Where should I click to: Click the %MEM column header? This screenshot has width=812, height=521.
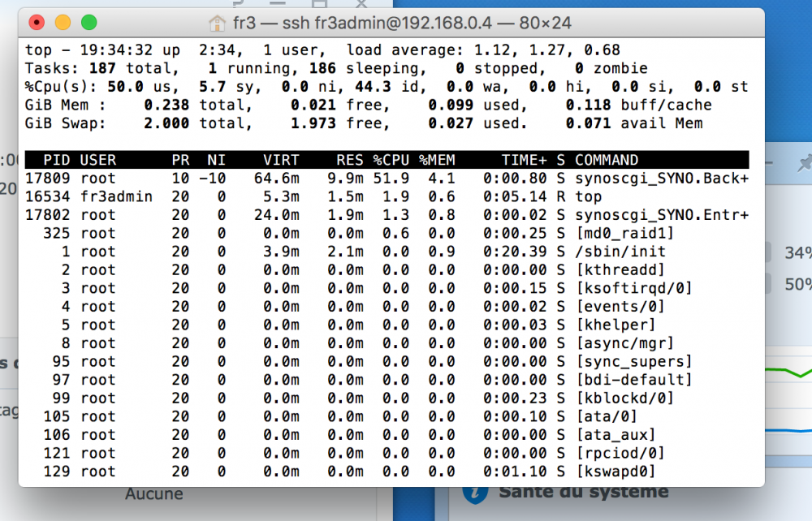click(437, 160)
